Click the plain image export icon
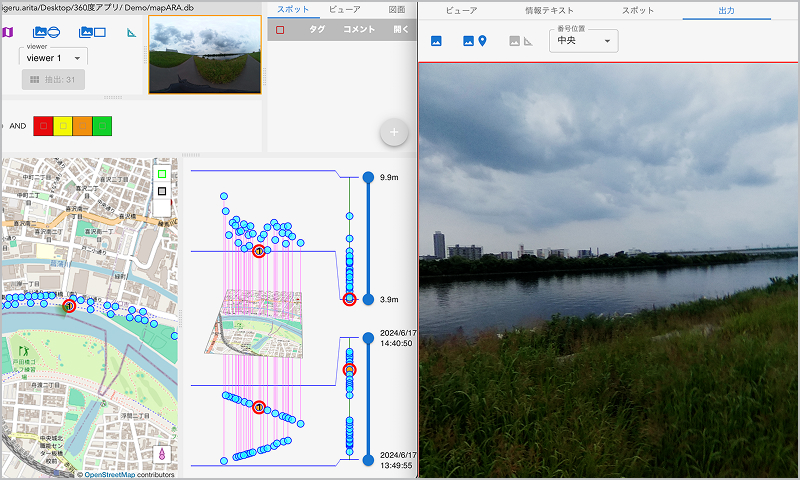 [436, 42]
